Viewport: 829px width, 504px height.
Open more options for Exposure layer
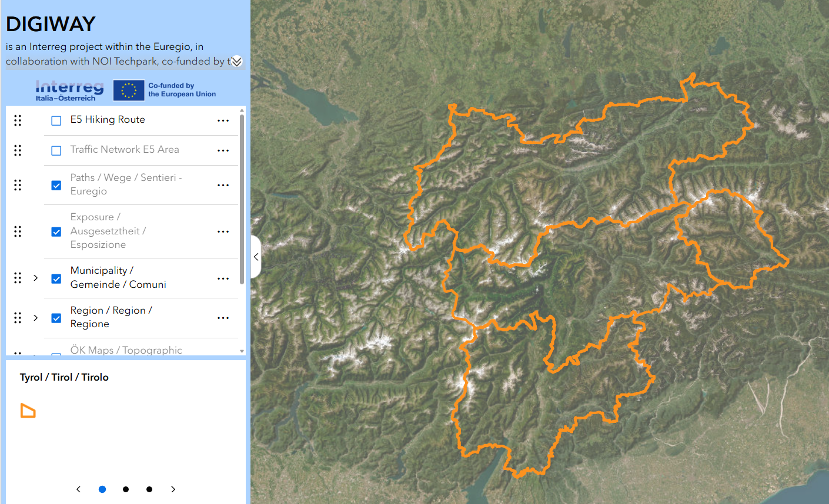[223, 231]
